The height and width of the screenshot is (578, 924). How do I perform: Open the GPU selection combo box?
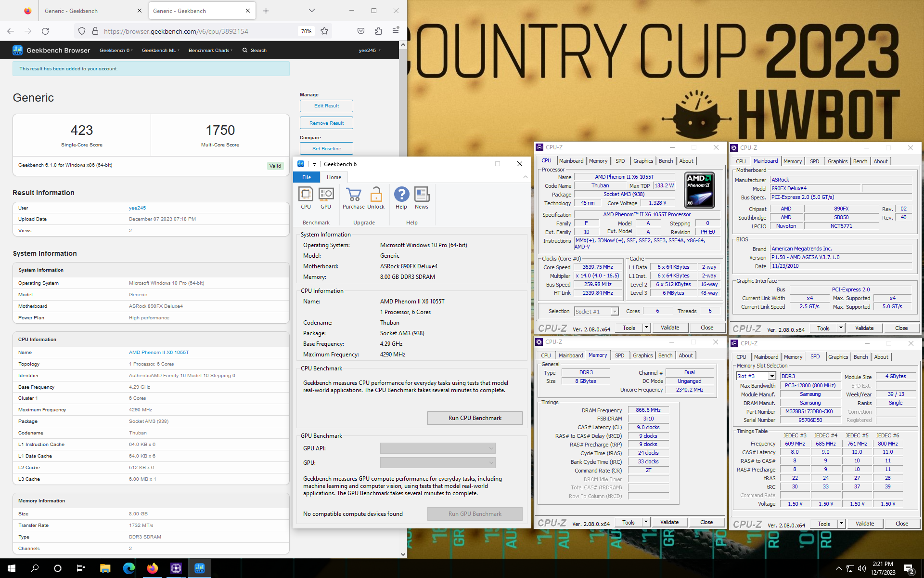(x=437, y=463)
